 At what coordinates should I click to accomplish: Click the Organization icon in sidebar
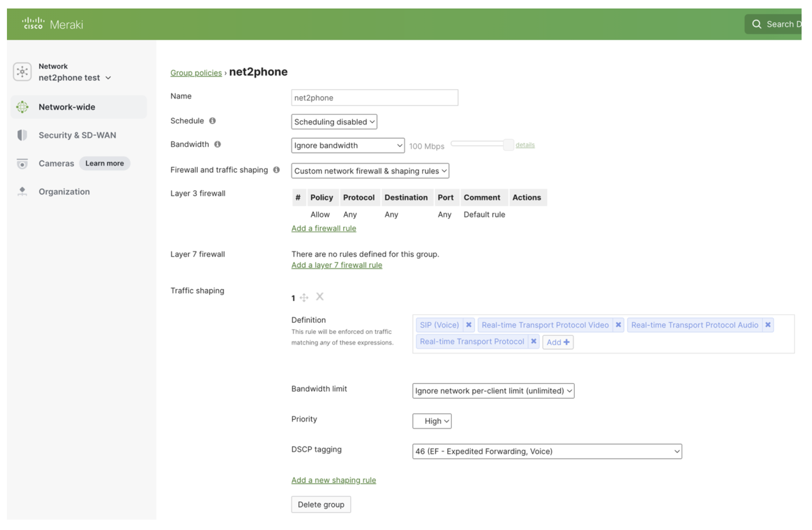tap(22, 192)
